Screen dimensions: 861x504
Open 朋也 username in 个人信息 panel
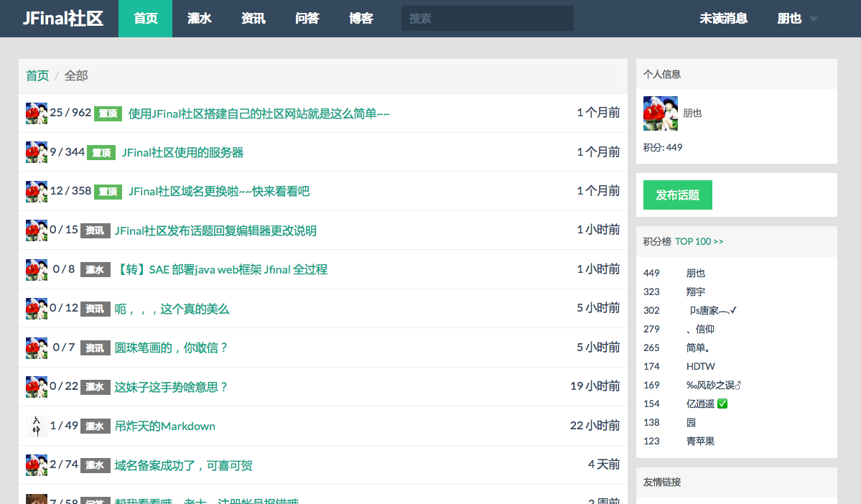pos(692,113)
